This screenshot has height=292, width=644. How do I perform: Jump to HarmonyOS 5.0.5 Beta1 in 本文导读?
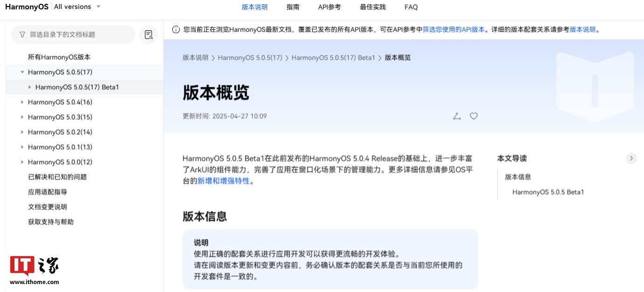pyautogui.click(x=548, y=192)
